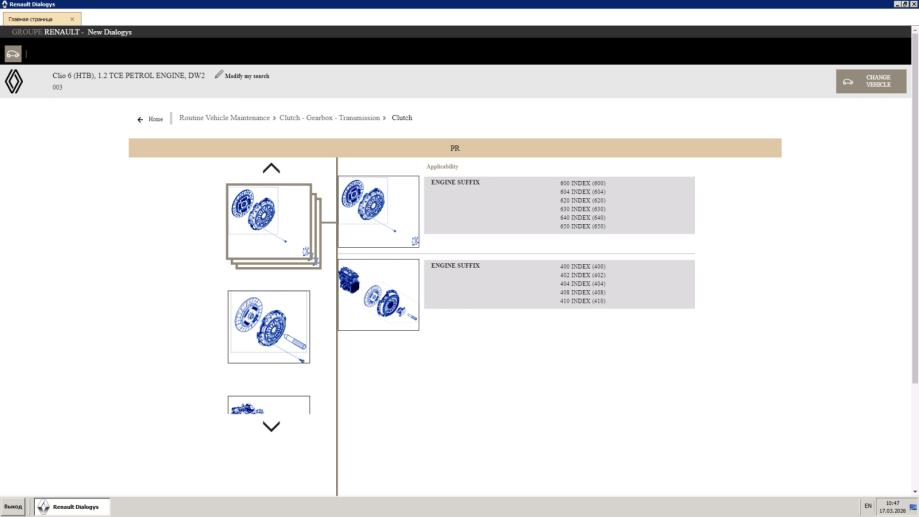Screen dimensions: 919x517
Task: Open the clutch diagram for 600 index engines
Action: [x=379, y=212]
